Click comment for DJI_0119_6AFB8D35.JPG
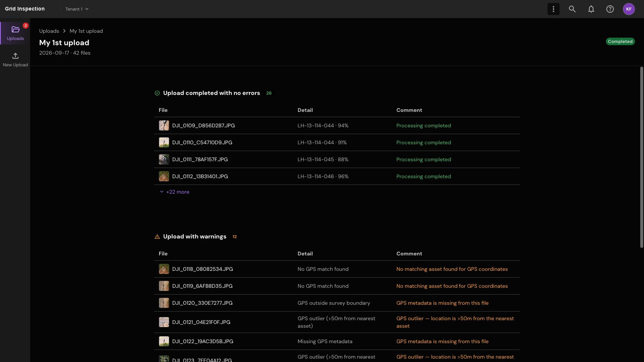Image resolution: width=644 pixels, height=362 pixels. click(452, 286)
